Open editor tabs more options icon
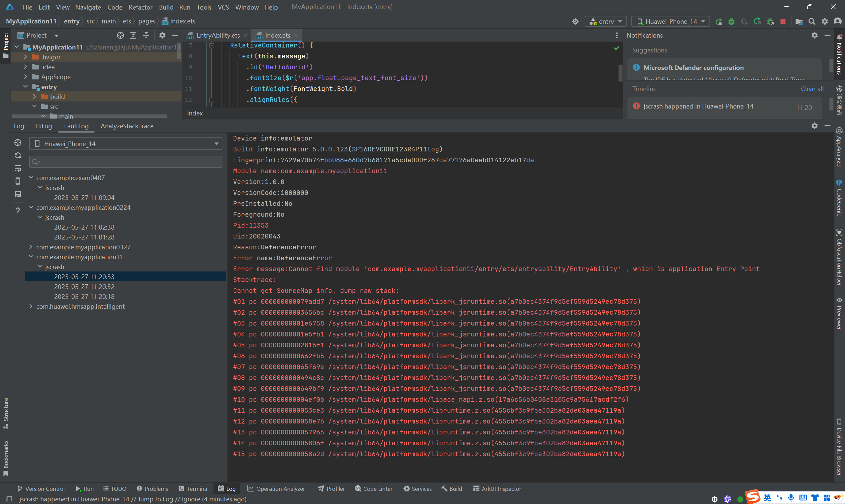845x504 pixels. (617, 35)
